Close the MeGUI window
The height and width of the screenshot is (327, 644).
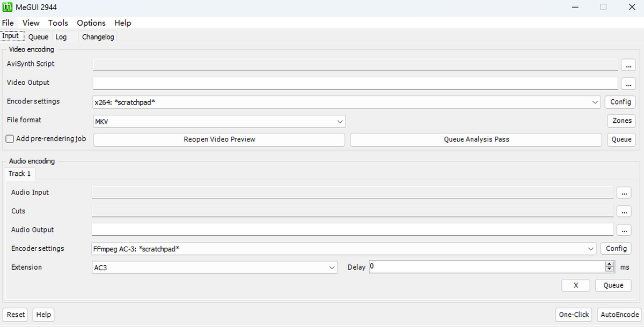point(631,7)
